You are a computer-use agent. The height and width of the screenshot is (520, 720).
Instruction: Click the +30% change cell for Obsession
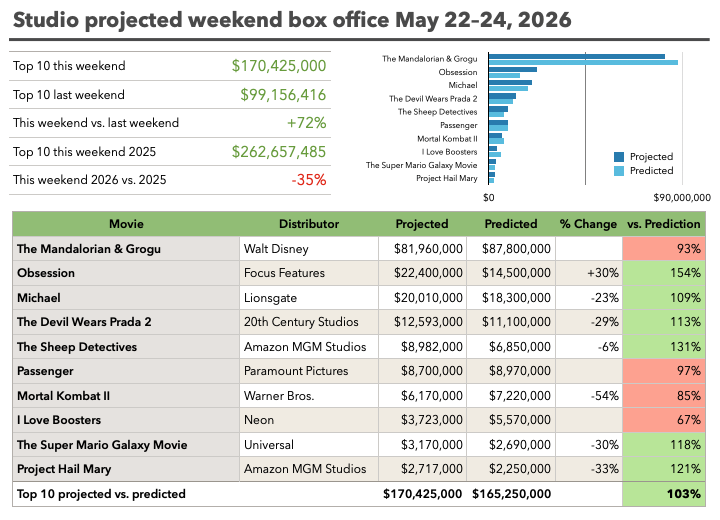point(589,273)
